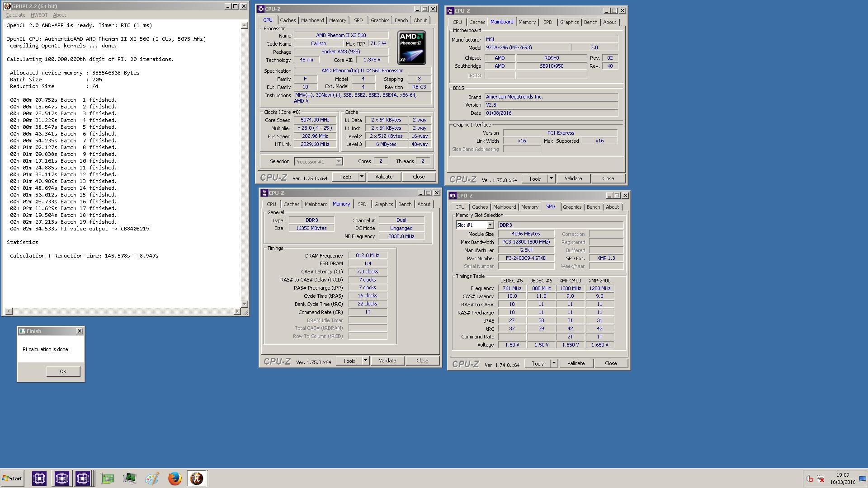Switch to Mainboard tab in CPU-Z Memory window
868x488 pixels.
[316, 204]
